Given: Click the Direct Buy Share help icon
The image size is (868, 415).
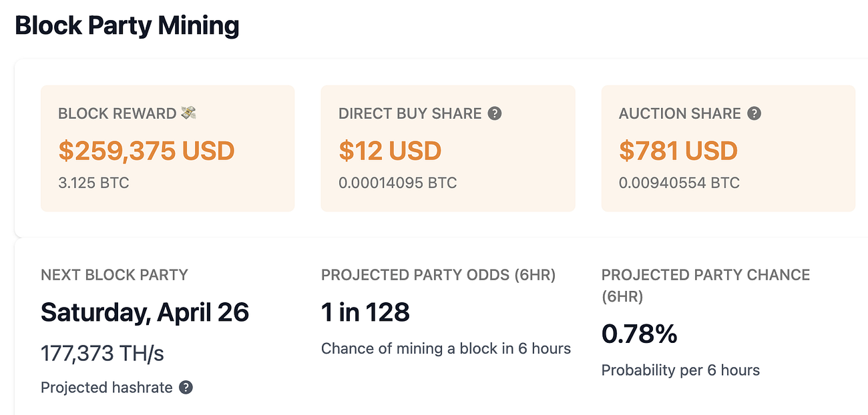Looking at the screenshot, I should pyautogui.click(x=495, y=113).
